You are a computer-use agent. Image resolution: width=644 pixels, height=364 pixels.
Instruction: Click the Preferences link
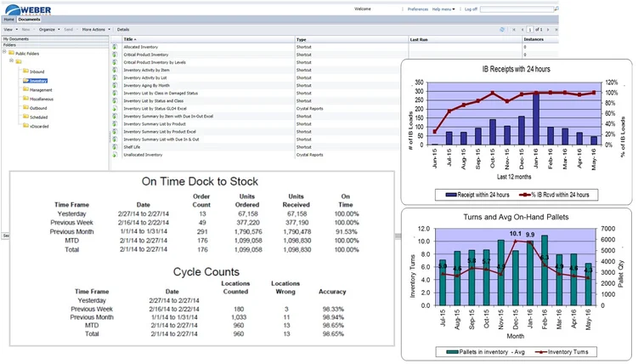point(417,9)
